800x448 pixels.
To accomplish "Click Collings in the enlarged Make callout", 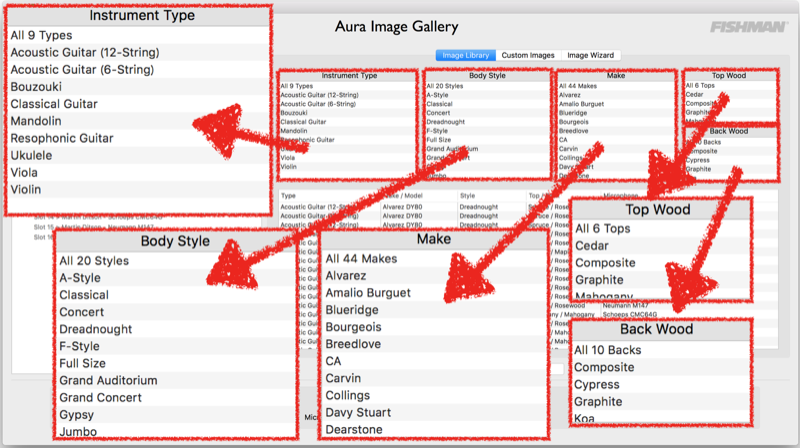I will coord(347,395).
